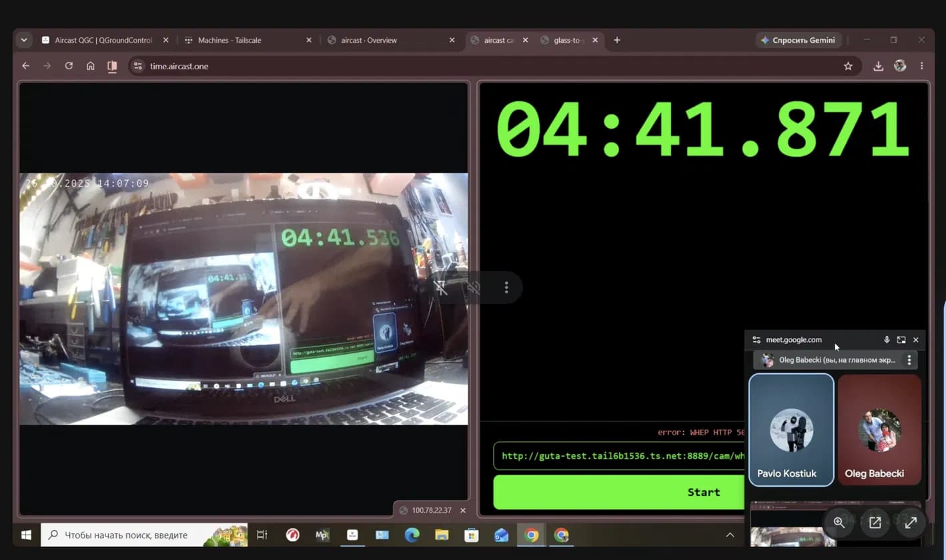946x560 pixels.
Task: Open the browser home page
Action: [x=90, y=66]
